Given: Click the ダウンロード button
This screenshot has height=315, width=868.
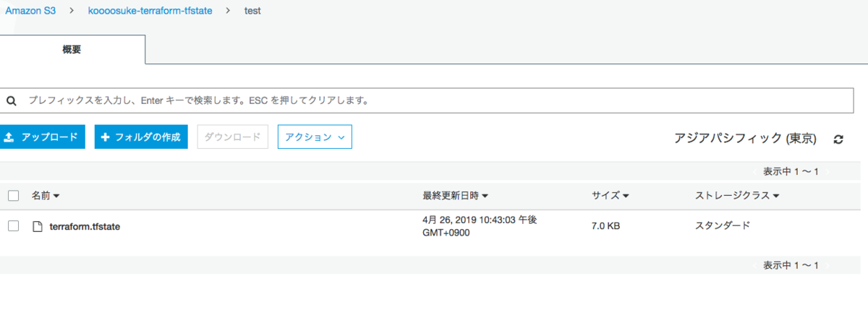Looking at the screenshot, I should pyautogui.click(x=233, y=137).
